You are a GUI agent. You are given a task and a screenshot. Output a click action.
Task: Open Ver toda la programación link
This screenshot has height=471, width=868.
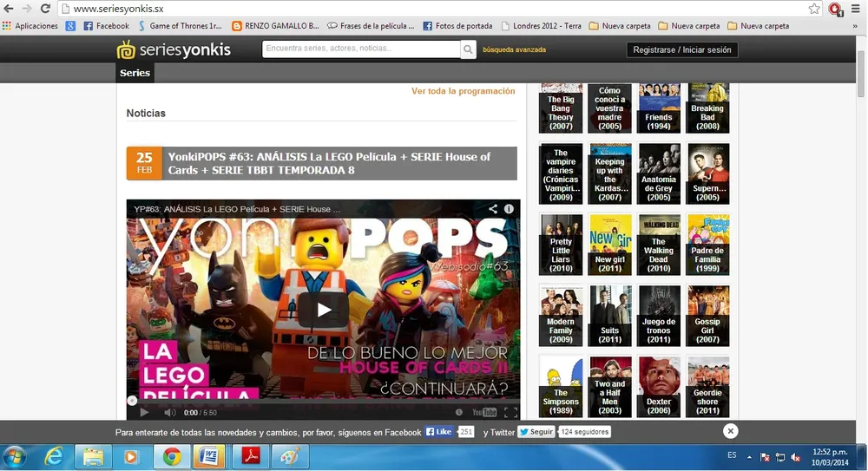[463, 91]
